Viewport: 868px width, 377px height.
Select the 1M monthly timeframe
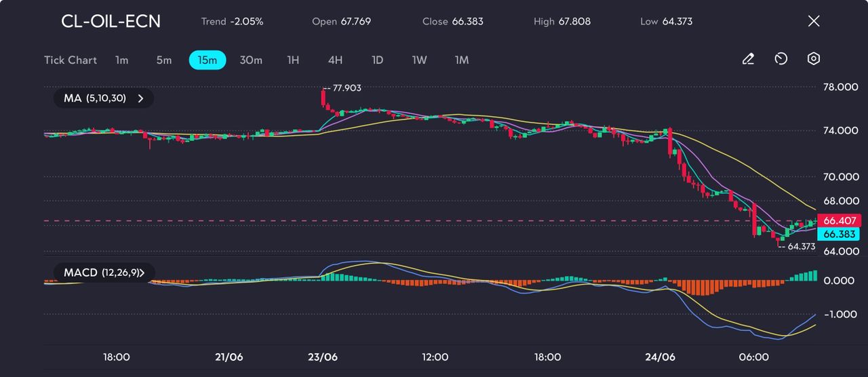tap(462, 60)
